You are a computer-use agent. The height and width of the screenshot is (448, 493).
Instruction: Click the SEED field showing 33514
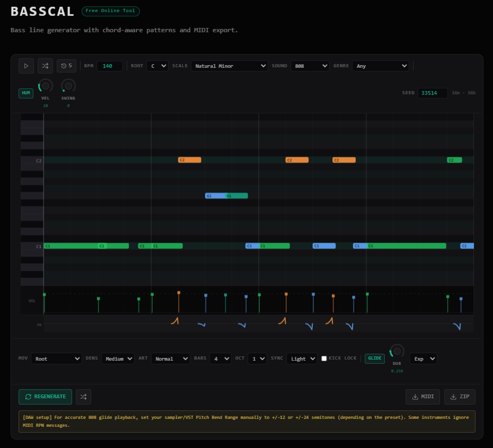(433, 93)
